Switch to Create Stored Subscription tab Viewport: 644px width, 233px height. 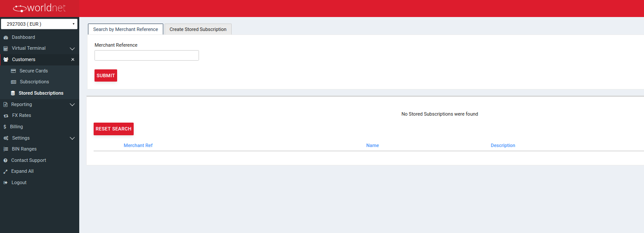tap(198, 29)
